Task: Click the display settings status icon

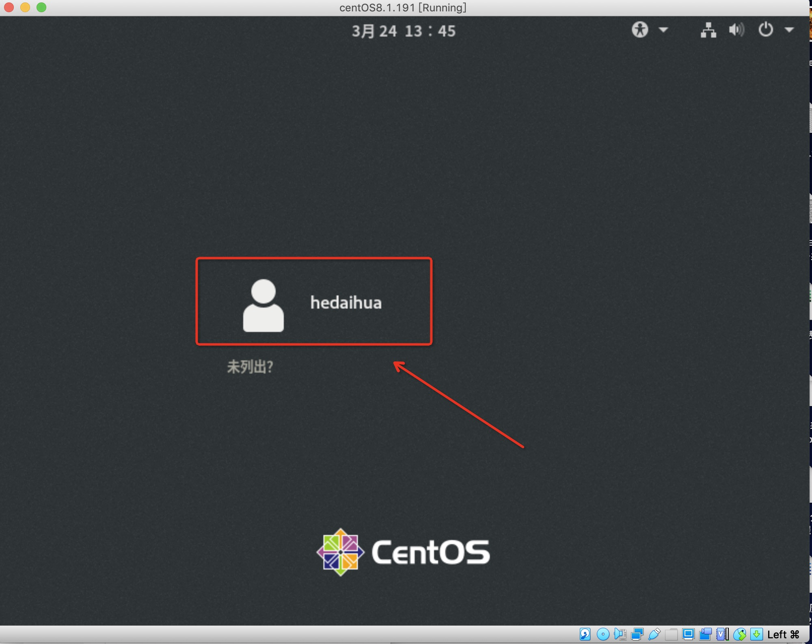Action: coord(688,634)
